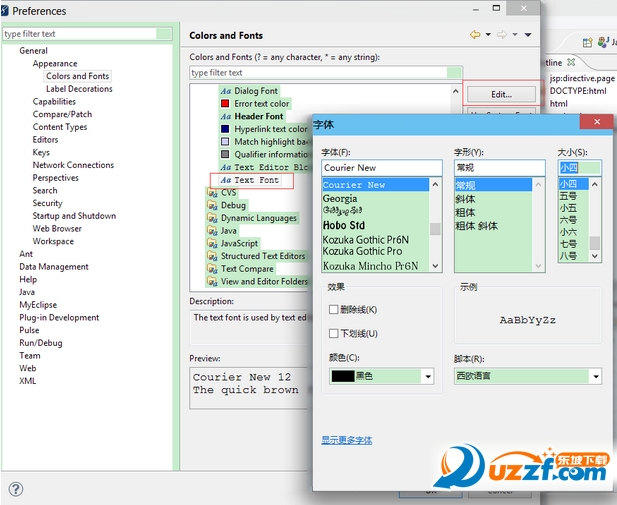617x505 pixels.
Task: Click the left pane filter text field
Action: coord(87,34)
